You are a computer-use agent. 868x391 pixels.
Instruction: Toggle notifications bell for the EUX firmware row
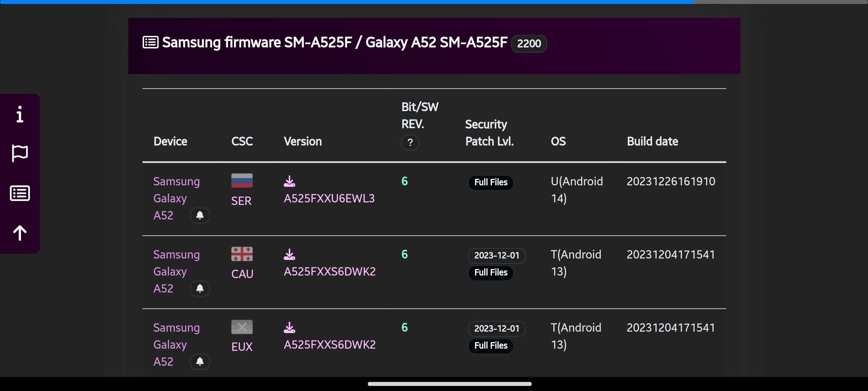[x=200, y=362]
